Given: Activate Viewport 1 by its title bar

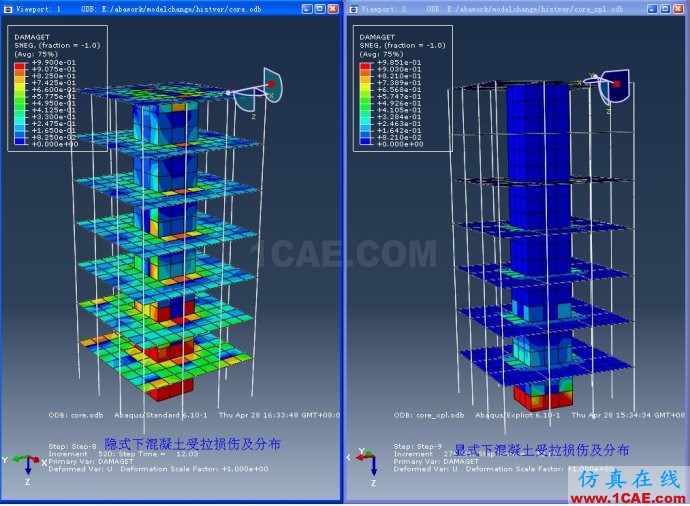Looking at the screenshot, I should click(x=150, y=8).
